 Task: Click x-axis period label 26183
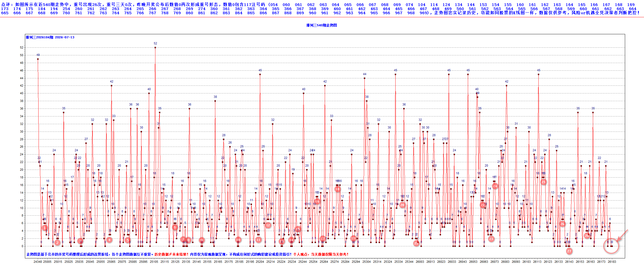(612, 262)
